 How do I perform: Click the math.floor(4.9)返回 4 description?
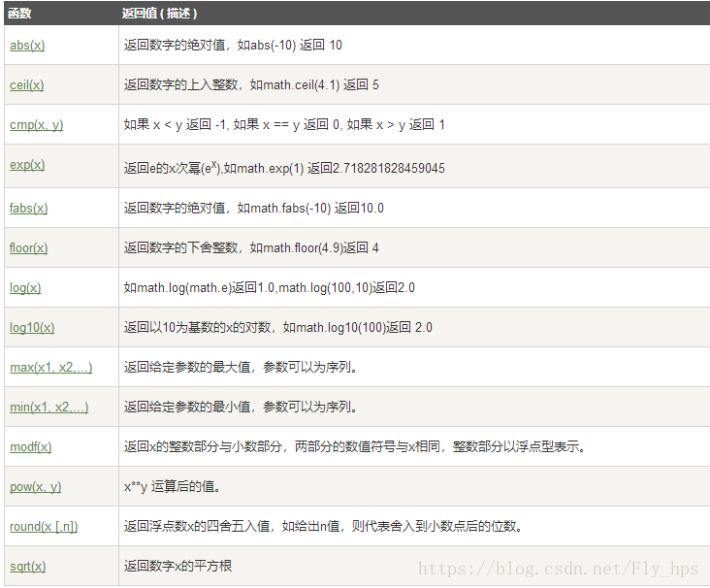(251, 248)
